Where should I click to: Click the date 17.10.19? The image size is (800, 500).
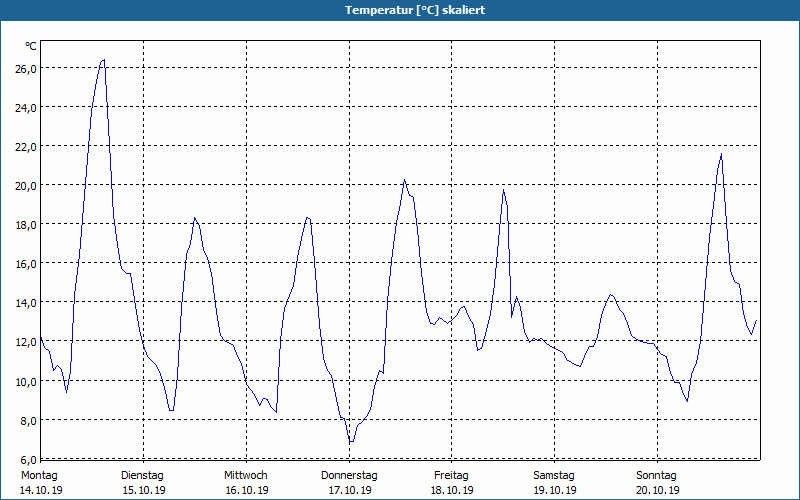tap(349, 490)
